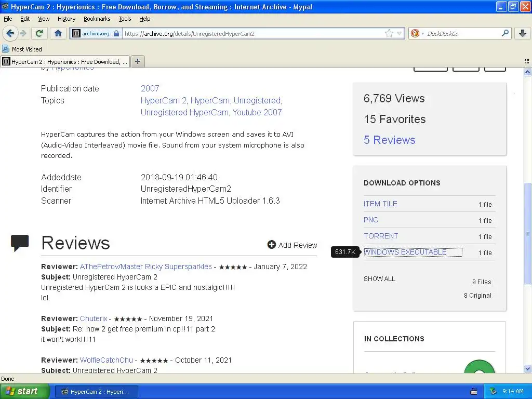Download the ITEM TILE file
The width and height of the screenshot is (532, 399).
(x=380, y=204)
